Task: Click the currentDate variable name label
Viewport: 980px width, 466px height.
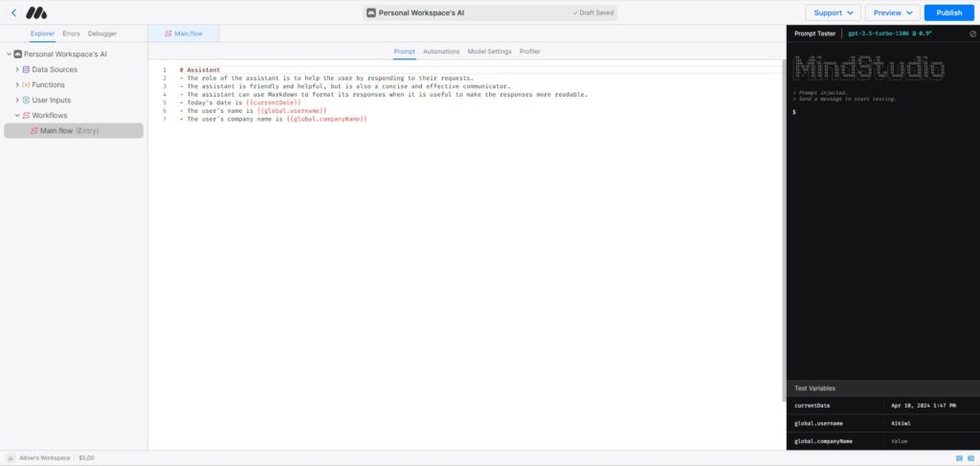Action: tap(812, 406)
